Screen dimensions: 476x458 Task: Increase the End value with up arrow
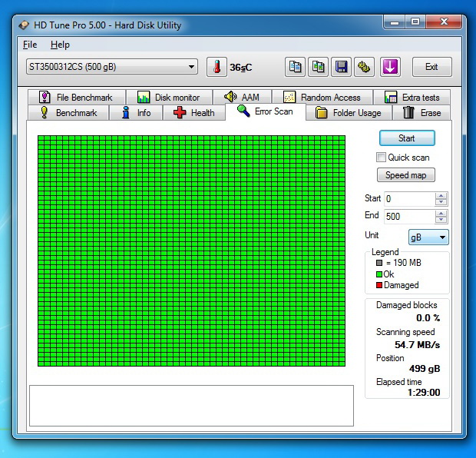[441, 213]
